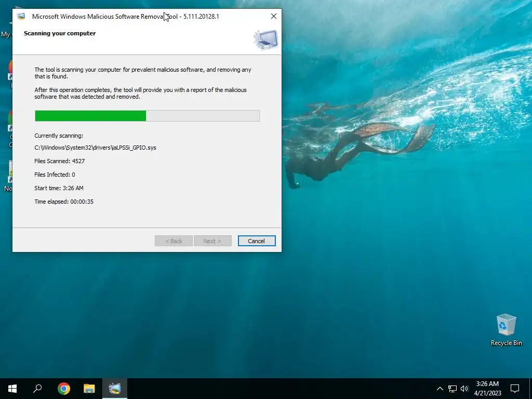532x399 pixels.
Task: Click the Start time: 3:26 AM text
Action: [x=59, y=188]
